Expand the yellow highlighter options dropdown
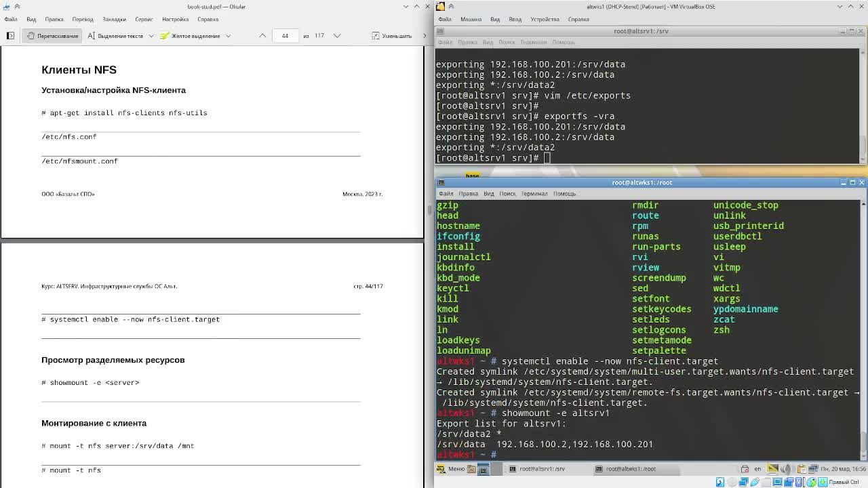Screen dimensions: 868x488 [x=228, y=35]
